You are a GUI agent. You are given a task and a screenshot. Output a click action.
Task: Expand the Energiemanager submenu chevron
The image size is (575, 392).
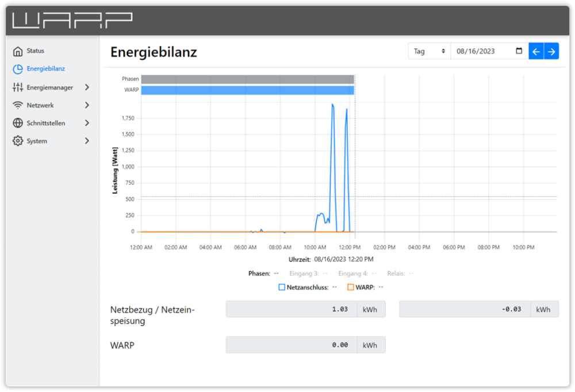click(87, 87)
